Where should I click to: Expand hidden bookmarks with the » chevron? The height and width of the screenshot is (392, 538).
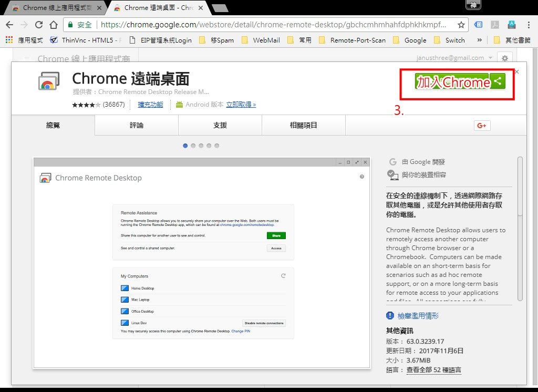[x=479, y=40]
